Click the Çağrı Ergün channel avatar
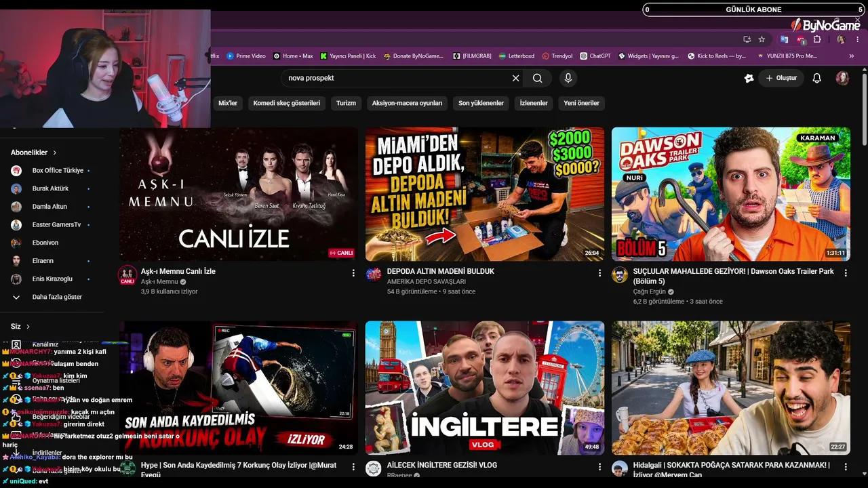868x488 pixels. point(620,274)
